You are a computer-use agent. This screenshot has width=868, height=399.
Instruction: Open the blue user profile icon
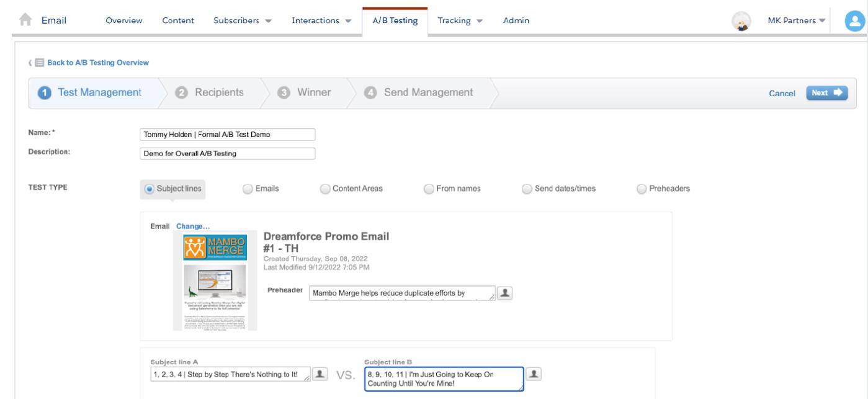coord(854,20)
